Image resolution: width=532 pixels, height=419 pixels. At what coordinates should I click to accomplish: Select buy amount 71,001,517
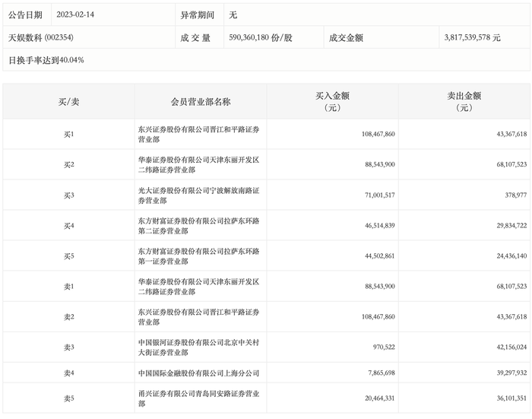coord(380,195)
